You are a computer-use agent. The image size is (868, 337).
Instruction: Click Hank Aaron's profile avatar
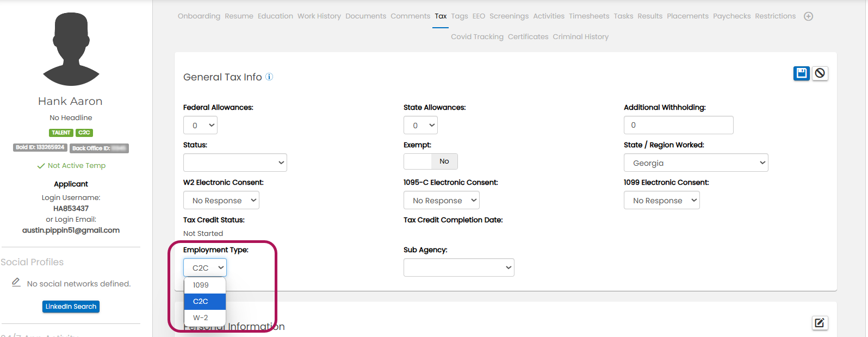point(71,49)
